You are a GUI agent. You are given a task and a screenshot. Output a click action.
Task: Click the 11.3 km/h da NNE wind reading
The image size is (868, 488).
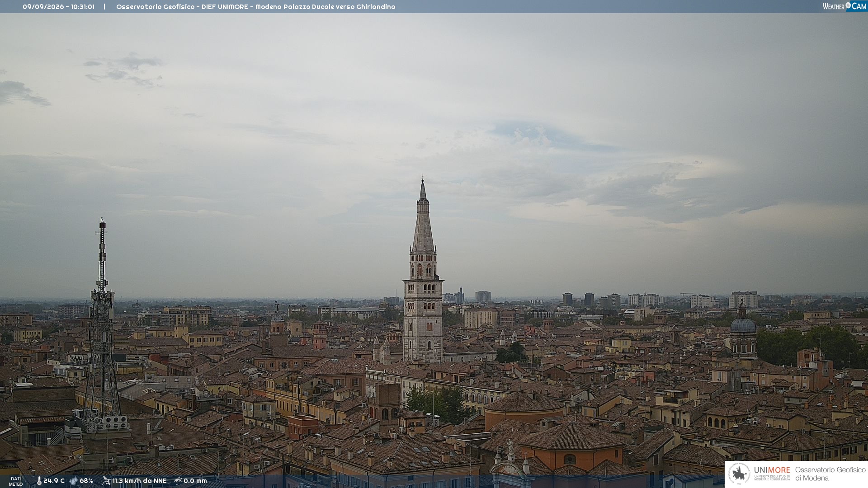(139, 481)
